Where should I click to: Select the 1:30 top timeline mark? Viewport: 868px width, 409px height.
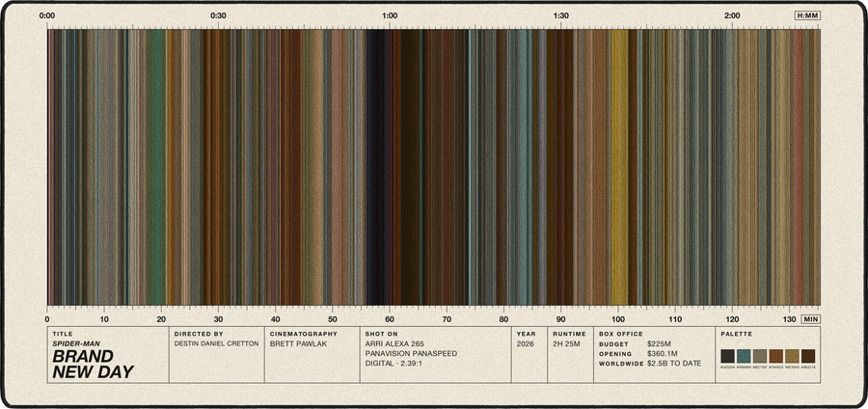point(560,15)
